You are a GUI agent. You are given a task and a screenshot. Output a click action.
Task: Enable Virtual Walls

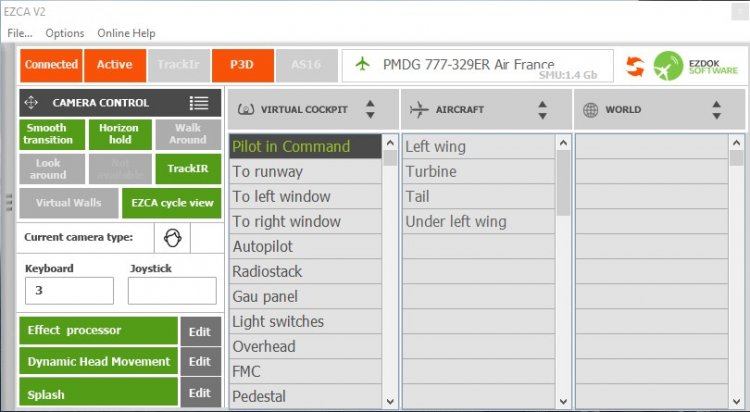68,203
